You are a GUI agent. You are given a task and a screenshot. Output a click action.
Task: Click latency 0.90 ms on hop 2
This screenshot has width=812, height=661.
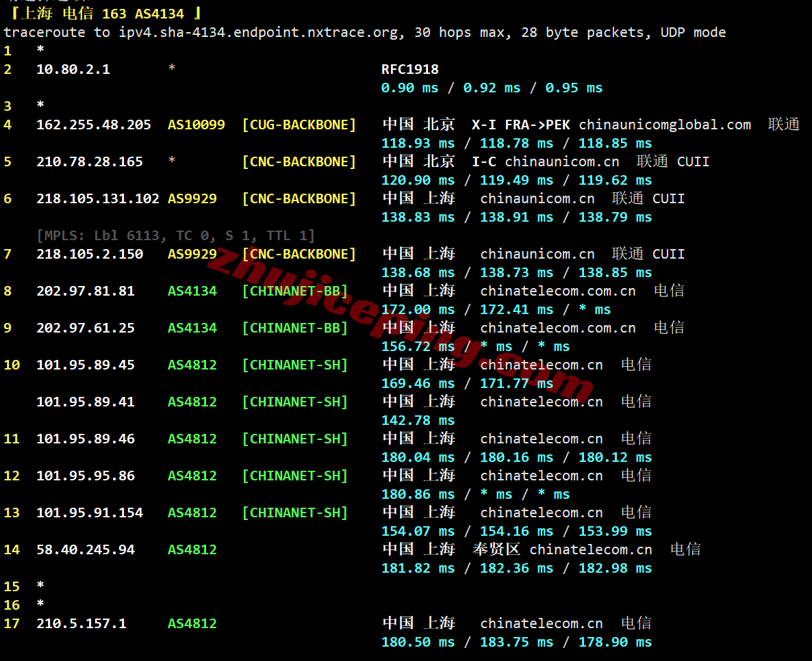409,88
